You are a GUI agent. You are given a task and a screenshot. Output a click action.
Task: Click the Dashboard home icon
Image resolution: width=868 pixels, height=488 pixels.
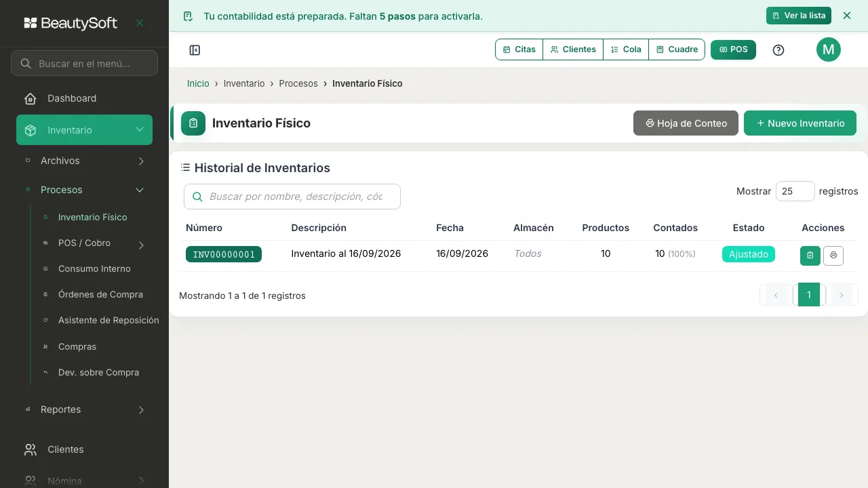(31, 99)
